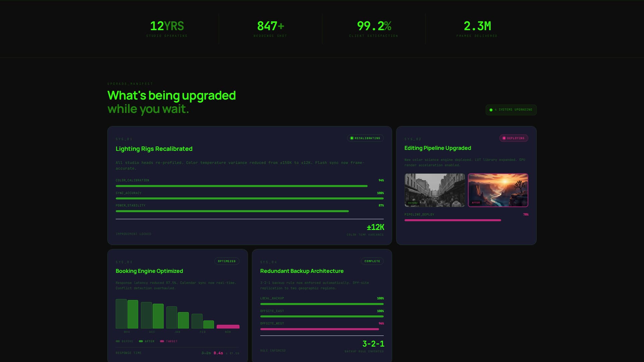This screenshot has height=362, width=644.
Task: Open the Editing Pipeline Upgraded title
Action: tap(438, 148)
